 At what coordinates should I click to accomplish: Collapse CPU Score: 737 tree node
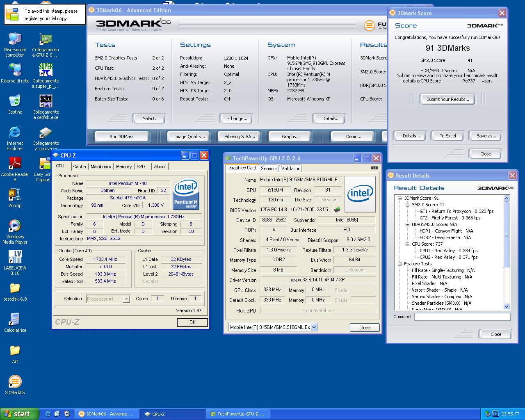pyautogui.click(x=407, y=244)
